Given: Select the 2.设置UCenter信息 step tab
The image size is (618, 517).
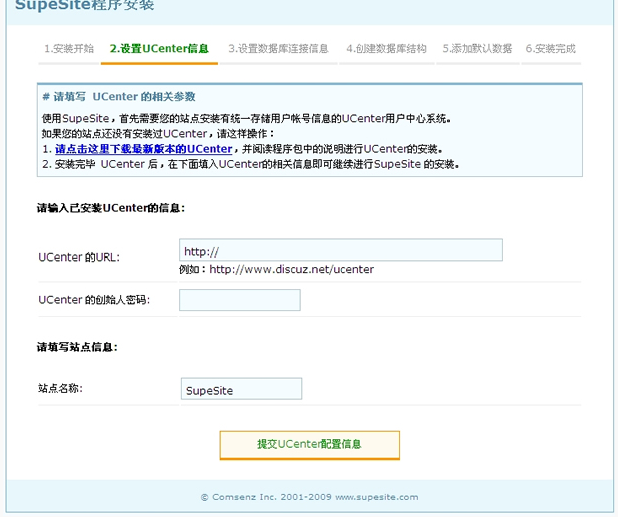Looking at the screenshot, I should point(159,48).
